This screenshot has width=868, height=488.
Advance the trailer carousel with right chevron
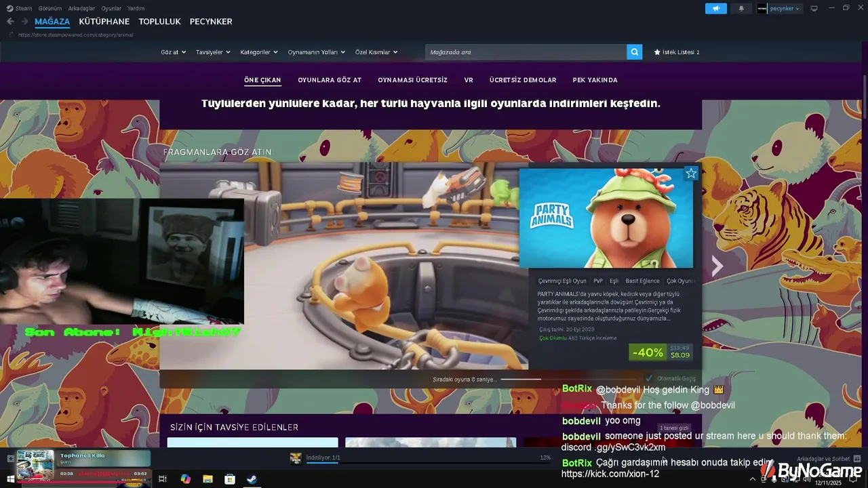[717, 266]
